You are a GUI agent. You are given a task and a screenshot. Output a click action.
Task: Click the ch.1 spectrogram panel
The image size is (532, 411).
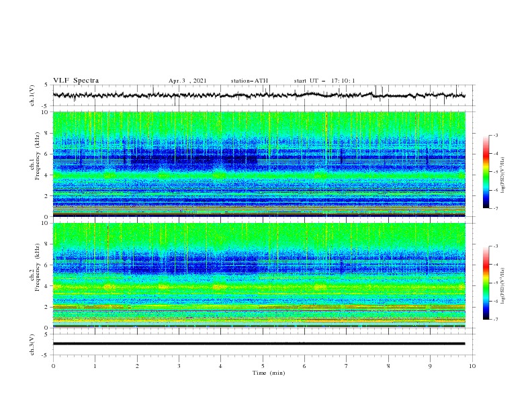click(259, 164)
